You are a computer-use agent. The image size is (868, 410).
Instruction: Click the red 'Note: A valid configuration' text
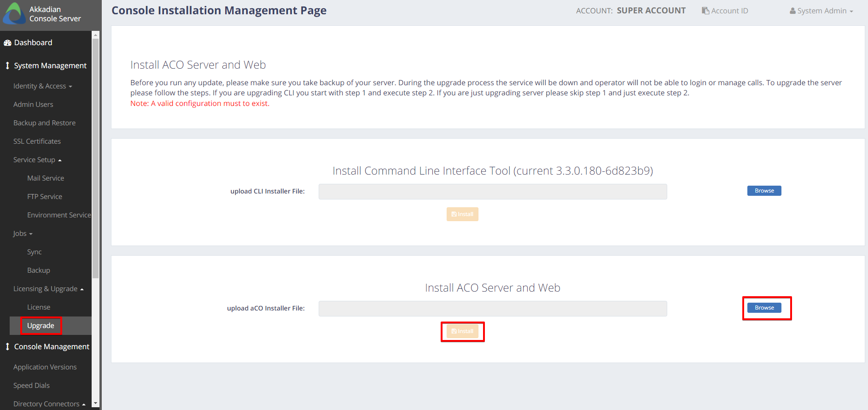click(200, 103)
